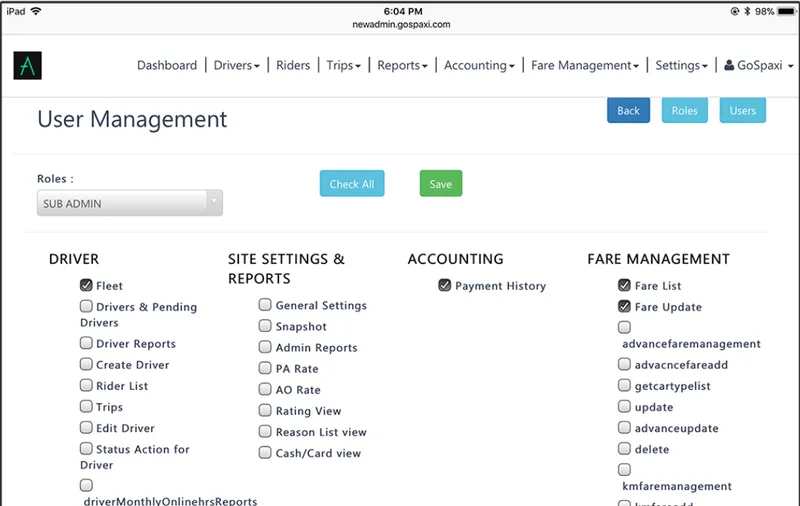Viewport: 800px width, 506px height.
Task: Tap the newadmin.gospaxi.com address bar
Action: (402, 24)
